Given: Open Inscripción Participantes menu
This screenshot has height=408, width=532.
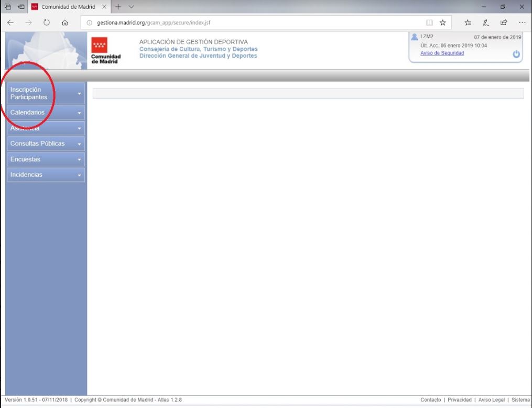Looking at the screenshot, I should pos(46,93).
